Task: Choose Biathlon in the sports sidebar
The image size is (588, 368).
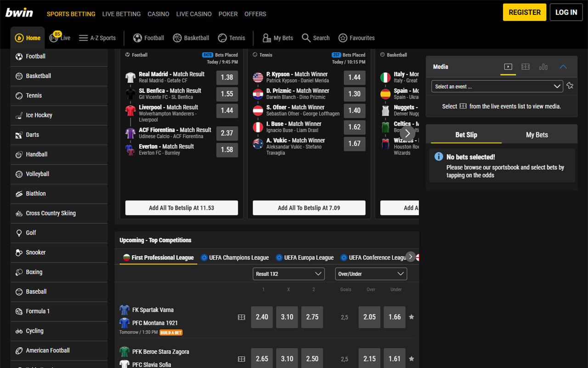Action: [59, 194]
